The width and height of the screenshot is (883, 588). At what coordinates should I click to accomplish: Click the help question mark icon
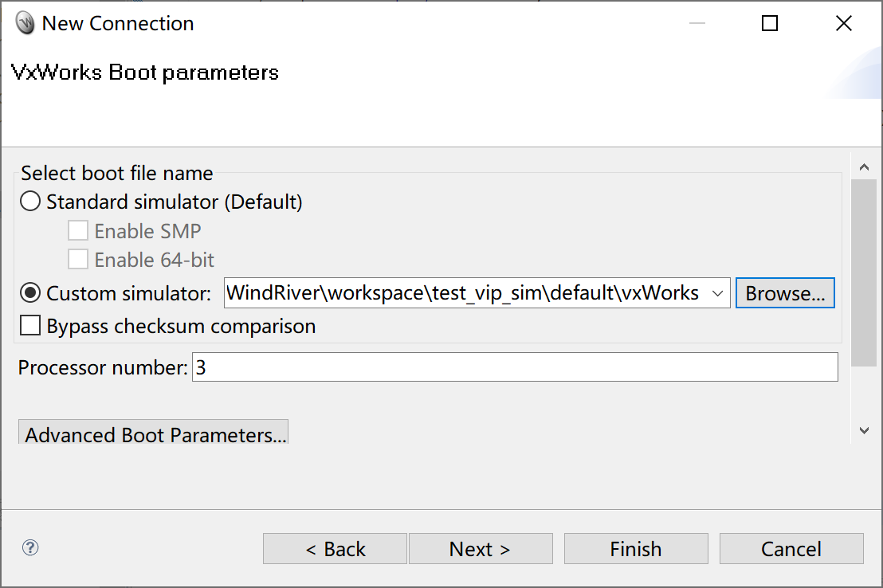click(30, 548)
